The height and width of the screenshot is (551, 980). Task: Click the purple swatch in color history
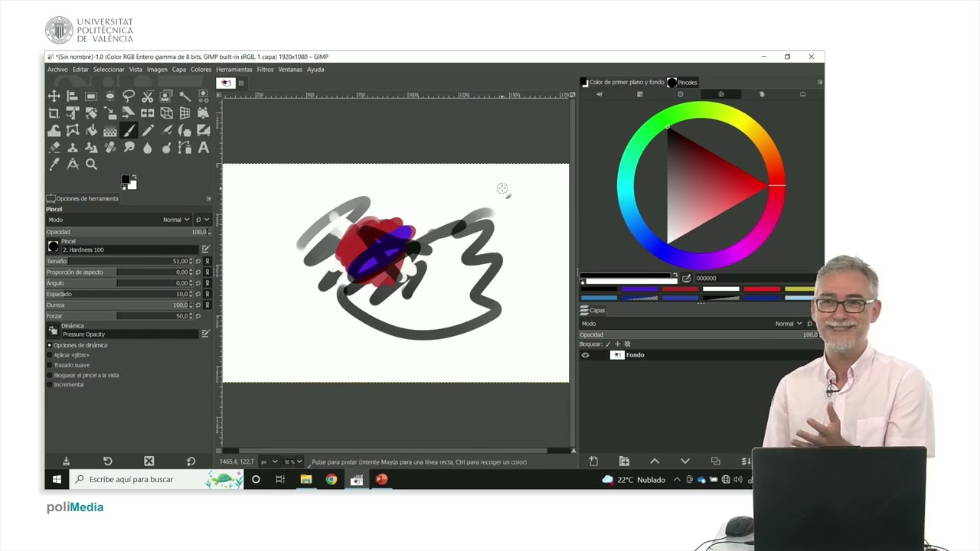[x=640, y=289]
